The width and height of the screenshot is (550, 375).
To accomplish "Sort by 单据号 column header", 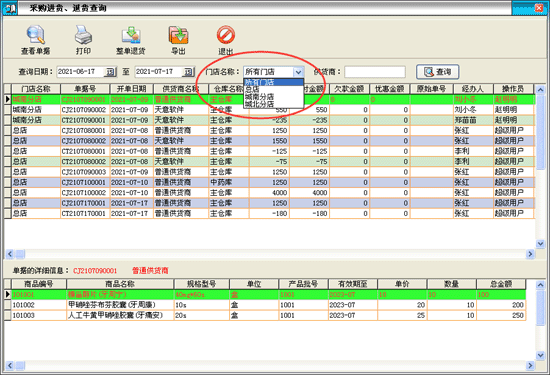I will pyautogui.click(x=85, y=89).
